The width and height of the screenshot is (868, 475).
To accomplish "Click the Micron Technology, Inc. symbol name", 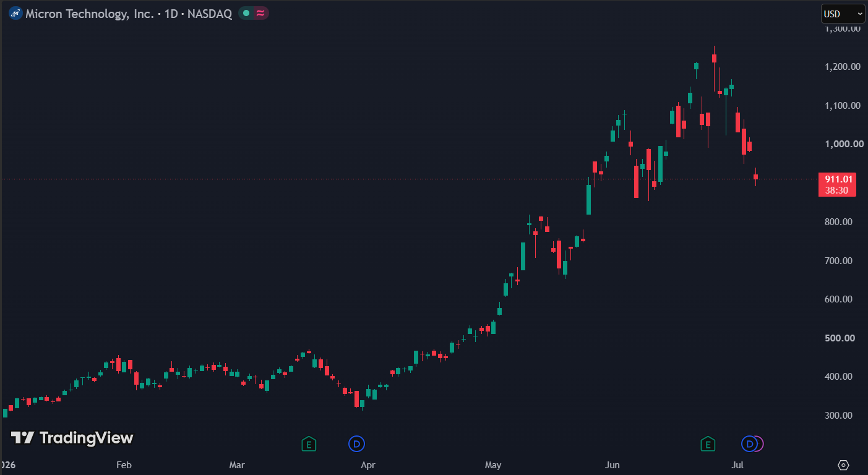I will click(x=90, y=14).
